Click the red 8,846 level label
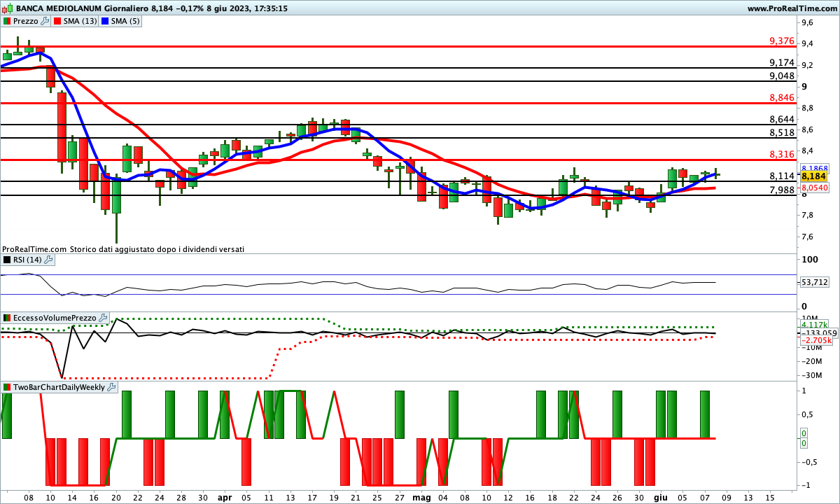Screen dimensions: 840x504 782,97
